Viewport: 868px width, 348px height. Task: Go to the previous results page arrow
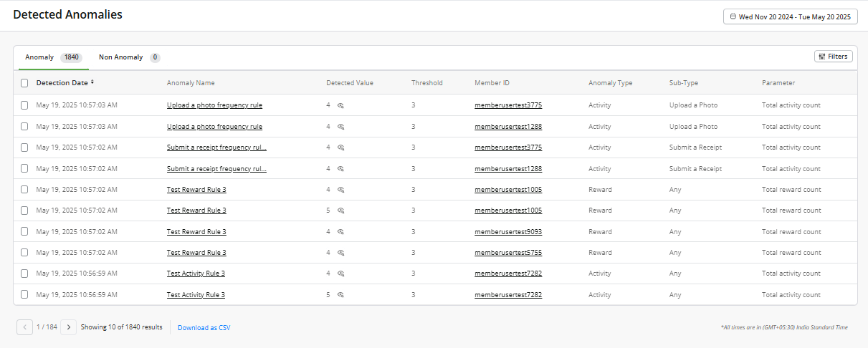(24, 327)
